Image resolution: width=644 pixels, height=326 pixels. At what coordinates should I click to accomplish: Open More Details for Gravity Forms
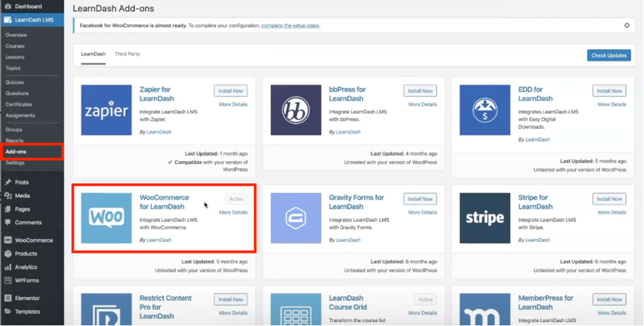[423, 212]
